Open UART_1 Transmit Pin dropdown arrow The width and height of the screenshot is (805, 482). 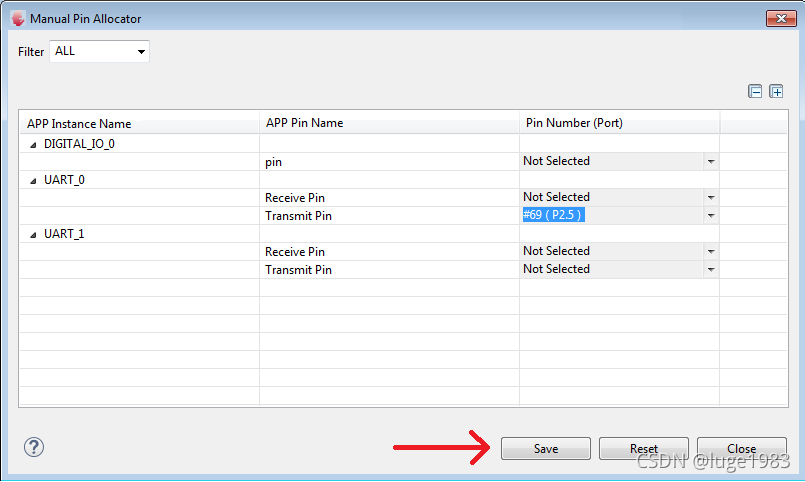711,269
